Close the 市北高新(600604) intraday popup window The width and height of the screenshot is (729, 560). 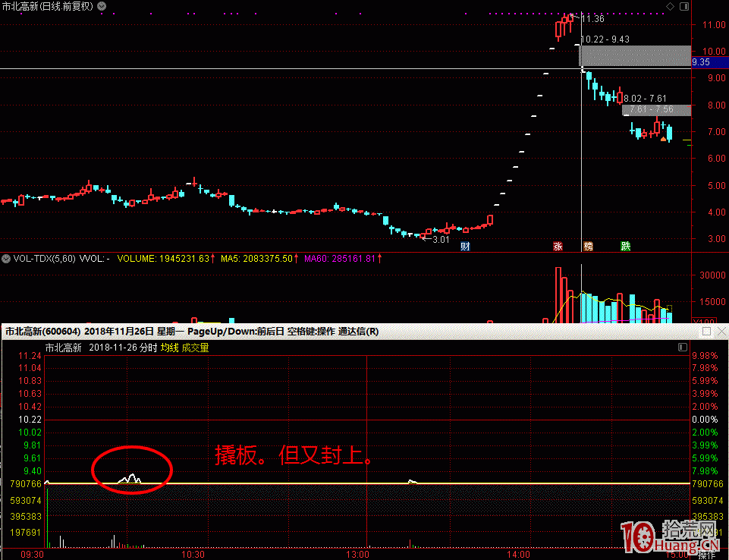coord(721,331)
